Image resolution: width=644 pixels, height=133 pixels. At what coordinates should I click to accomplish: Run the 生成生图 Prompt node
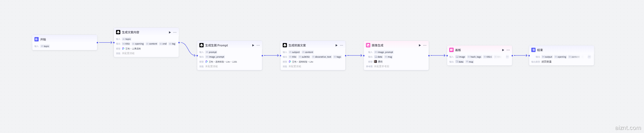(x=253, y=45)
